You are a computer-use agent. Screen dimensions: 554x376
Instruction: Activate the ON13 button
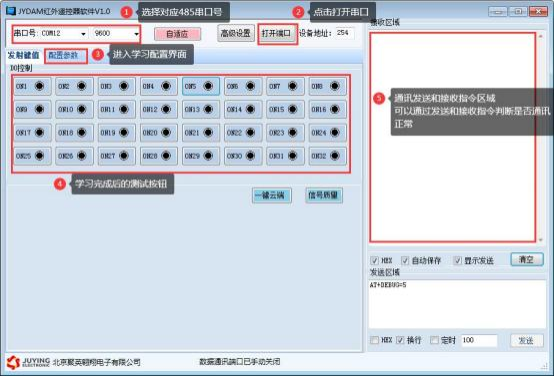(201, 110)
